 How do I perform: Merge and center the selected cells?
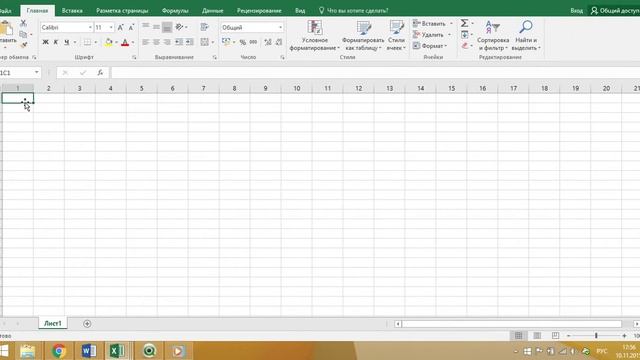click(x=204, y=42)
